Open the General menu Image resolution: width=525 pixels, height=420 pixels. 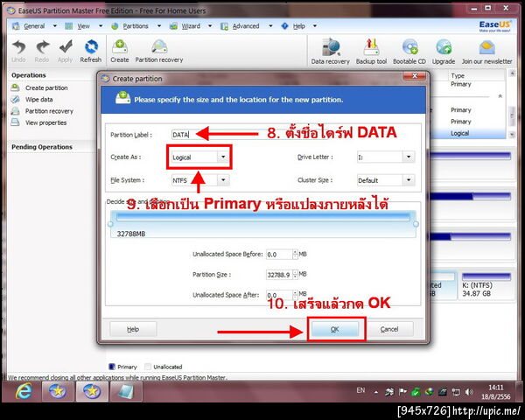click(34, 26)
